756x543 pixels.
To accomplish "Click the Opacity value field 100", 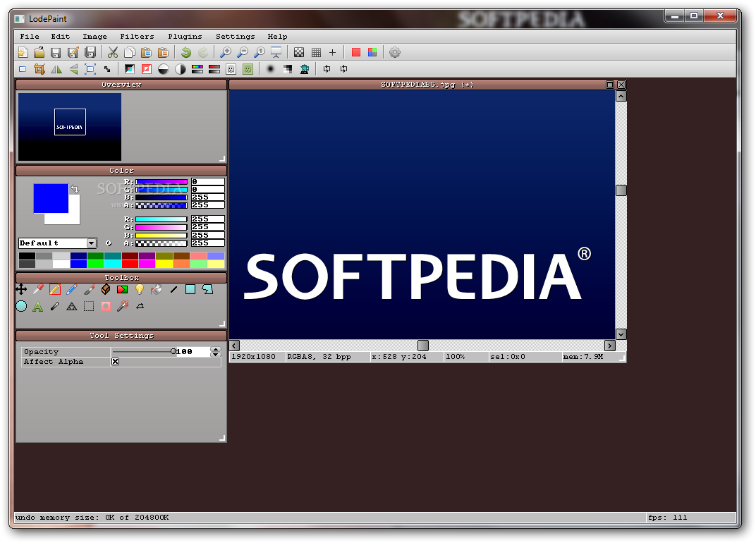I will [192, 352].
